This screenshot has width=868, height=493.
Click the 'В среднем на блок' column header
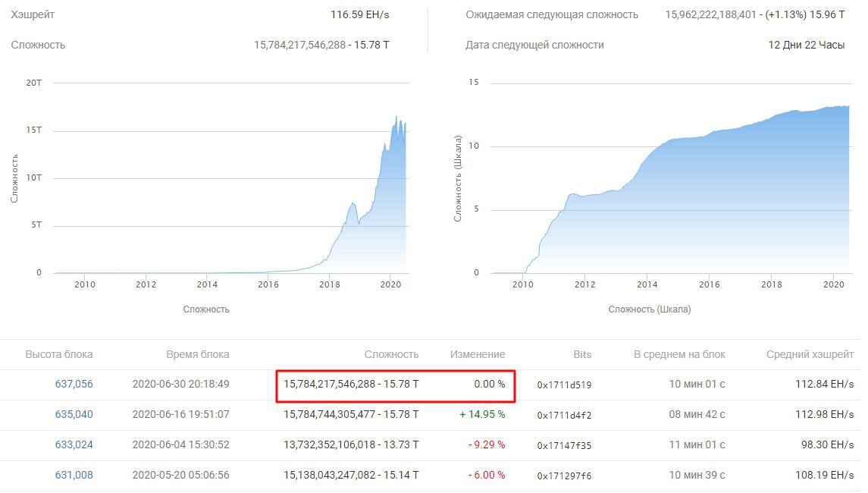point(679,354)
